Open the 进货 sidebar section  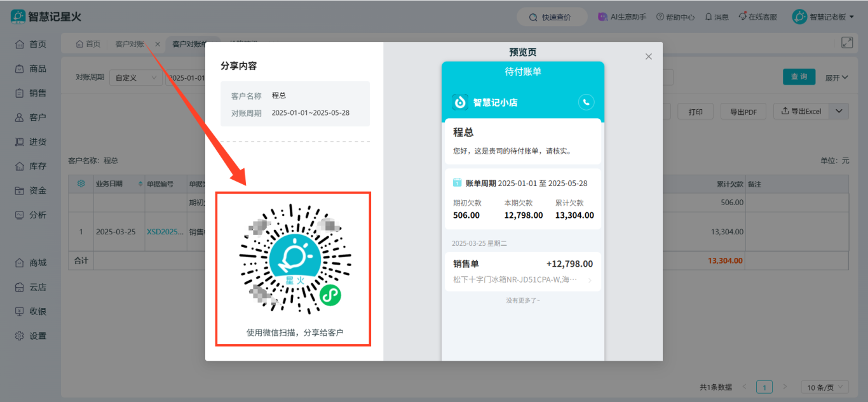(x=31, y=142)
